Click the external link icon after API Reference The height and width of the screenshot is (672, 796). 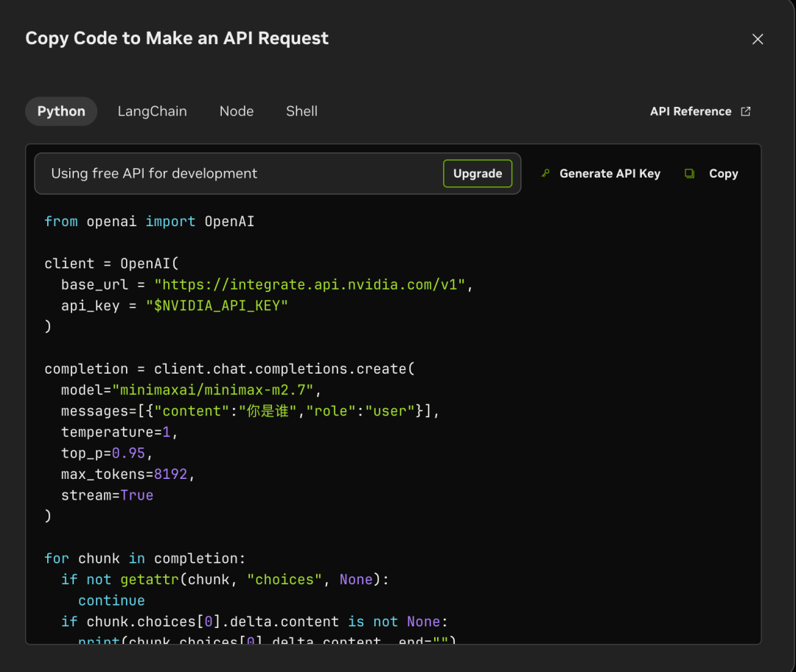point(745,111)
